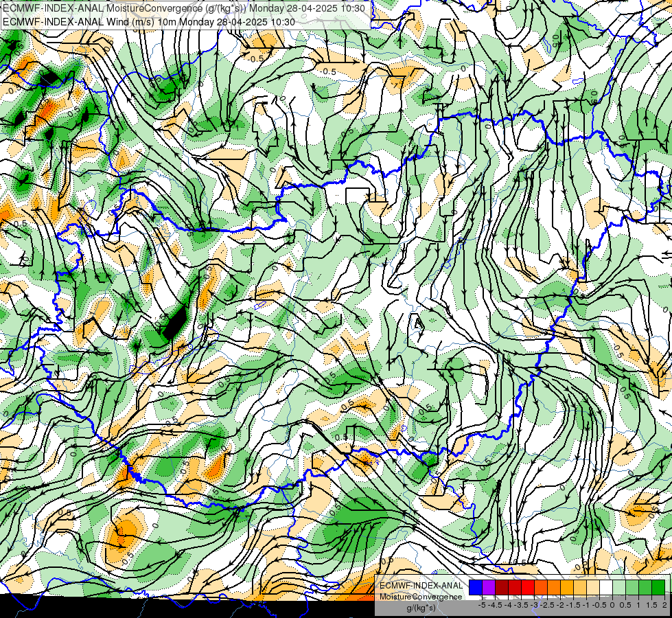Click the '-3' tick label on legend scale

[534, 605]
